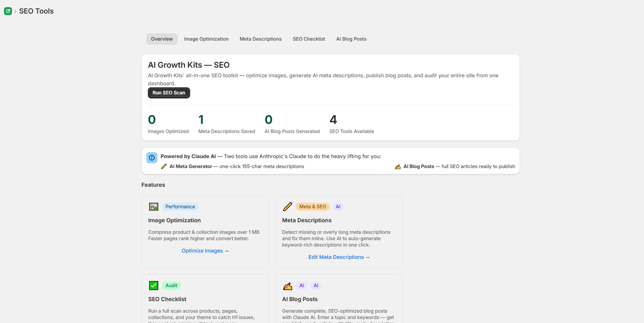Image resolution: width=644 pixels, height=323 pixels.
Task: Click the Run SEO Scan button
Action: 169,93
